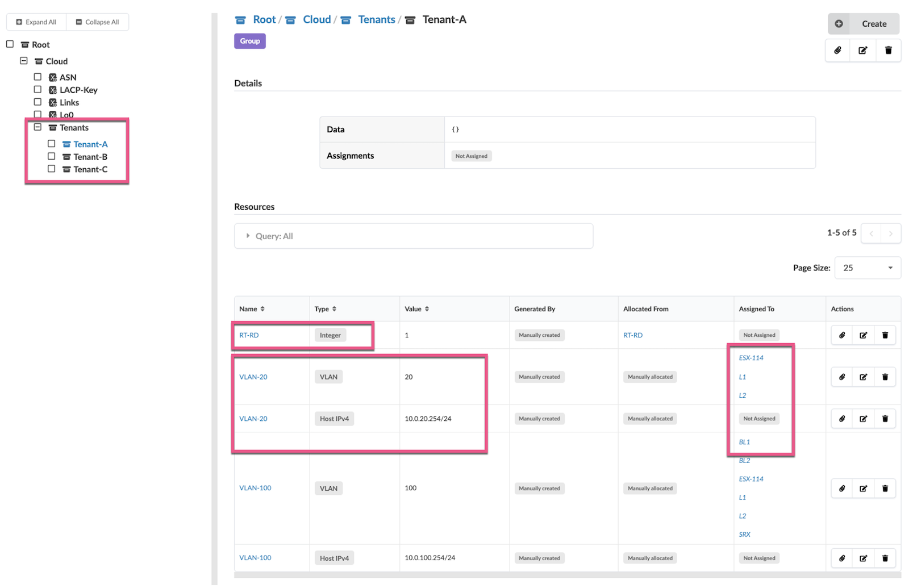Check the Tenant-B tree checkbox
Viewport: 909px width, 588px height.
click(x=51, y=156)
